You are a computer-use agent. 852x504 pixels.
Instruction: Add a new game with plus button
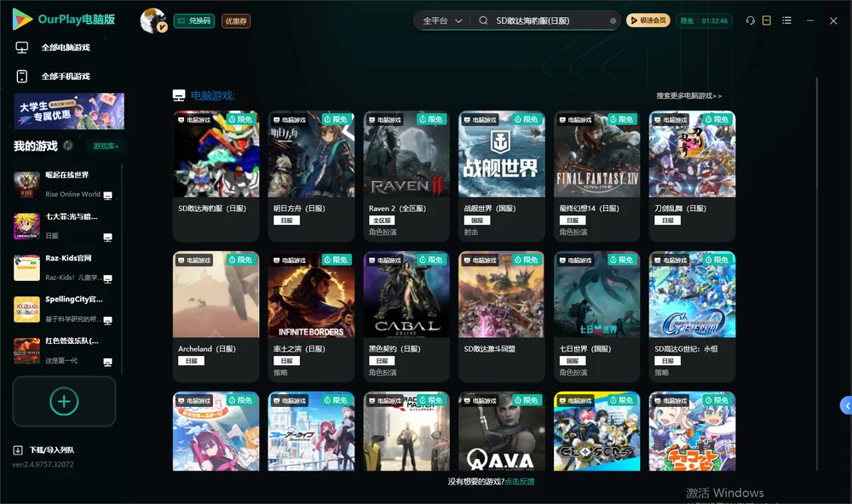[x=64, y=401]
